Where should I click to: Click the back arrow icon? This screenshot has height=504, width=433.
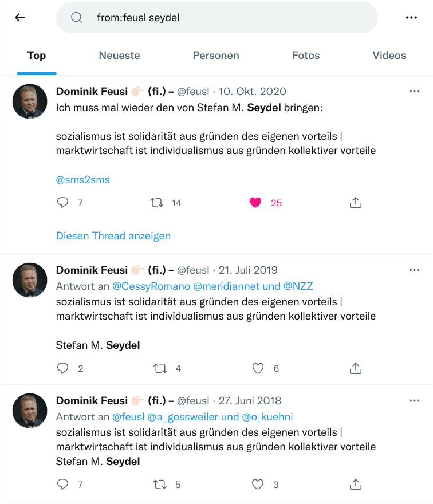[x=20, y=18]
